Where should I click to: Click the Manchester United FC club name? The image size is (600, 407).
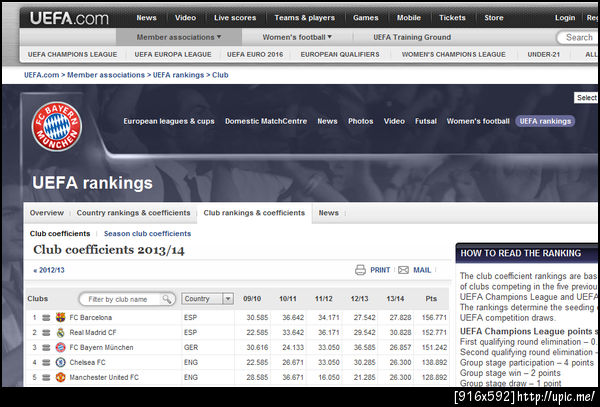104,377
